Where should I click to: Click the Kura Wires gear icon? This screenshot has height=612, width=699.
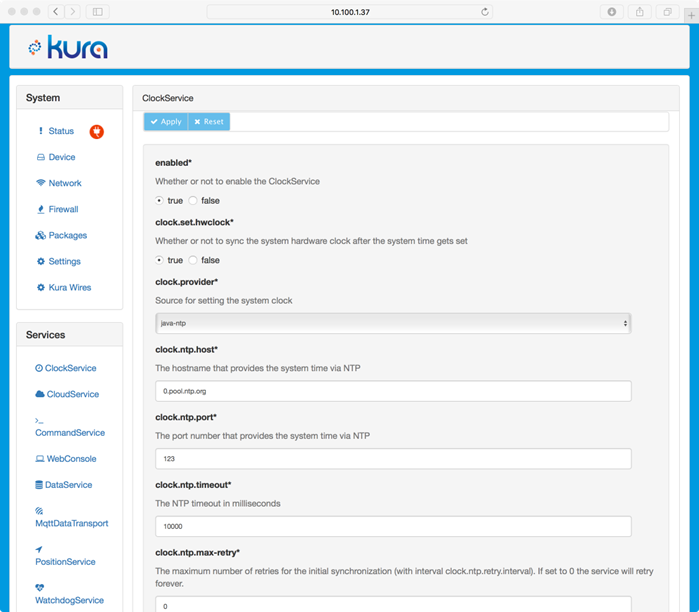coord(41,287)
